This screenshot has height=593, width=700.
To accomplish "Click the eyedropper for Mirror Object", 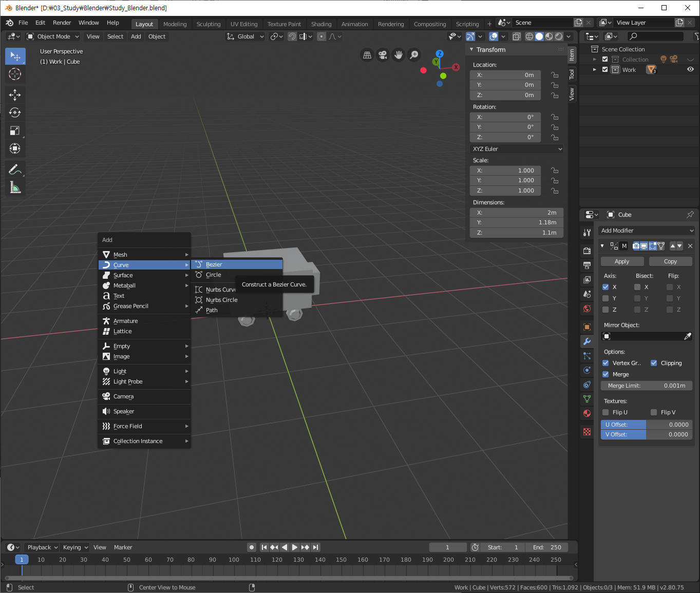I will point(688,336).
